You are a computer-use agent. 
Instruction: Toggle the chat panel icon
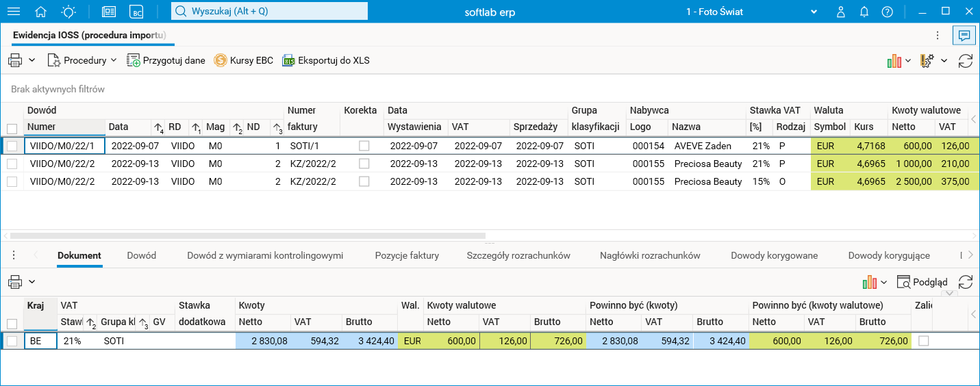pyautogui.click(x=964, y=35)
